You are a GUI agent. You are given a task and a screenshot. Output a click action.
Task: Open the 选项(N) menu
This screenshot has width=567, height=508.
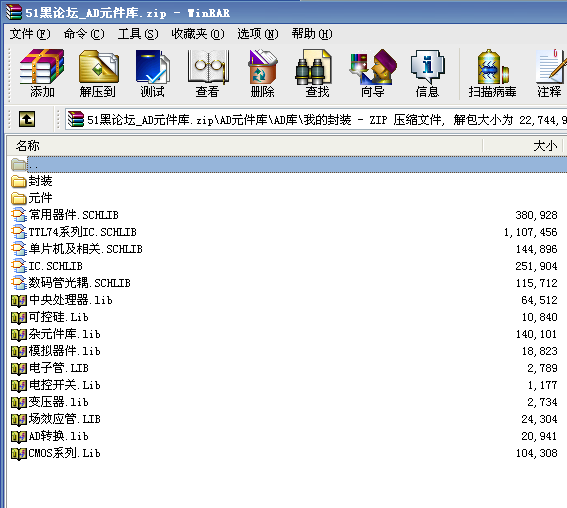pyautogui.click(x=258, y=34)
